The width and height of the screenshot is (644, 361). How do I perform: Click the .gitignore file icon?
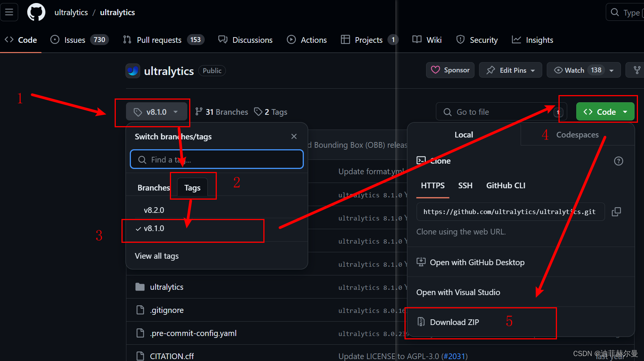point(140,310)
